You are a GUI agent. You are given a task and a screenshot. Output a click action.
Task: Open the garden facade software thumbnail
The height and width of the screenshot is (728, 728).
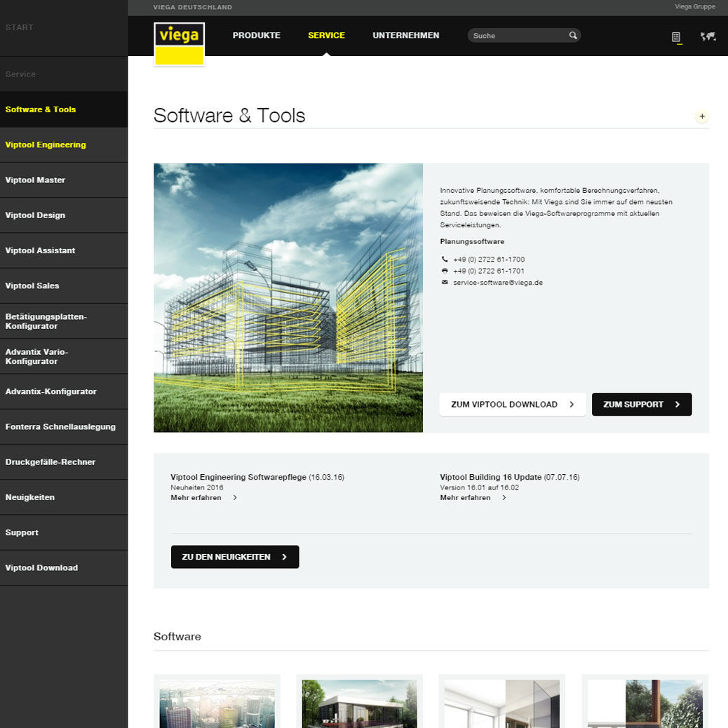(645, 703)
